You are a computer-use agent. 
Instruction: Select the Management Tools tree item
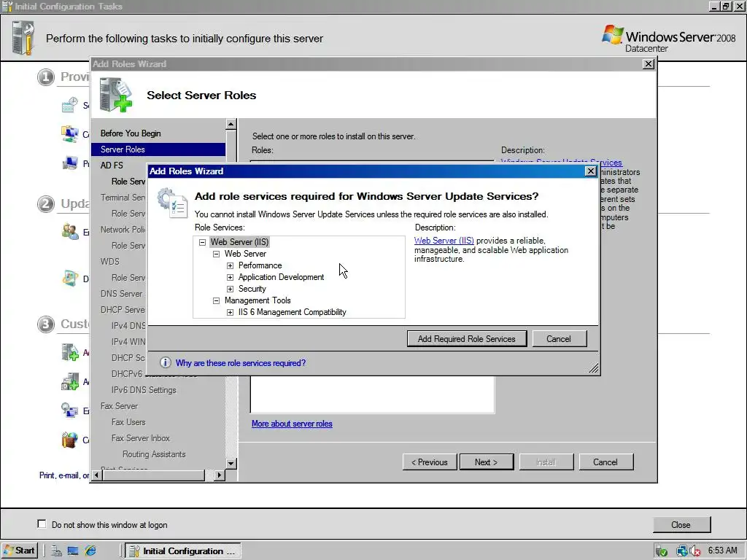(x=258, y=300)
